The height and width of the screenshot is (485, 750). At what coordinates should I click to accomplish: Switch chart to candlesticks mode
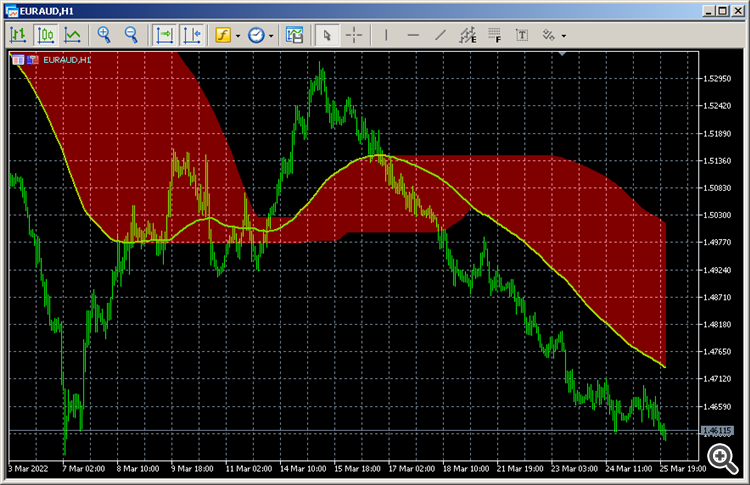(46, 35)
